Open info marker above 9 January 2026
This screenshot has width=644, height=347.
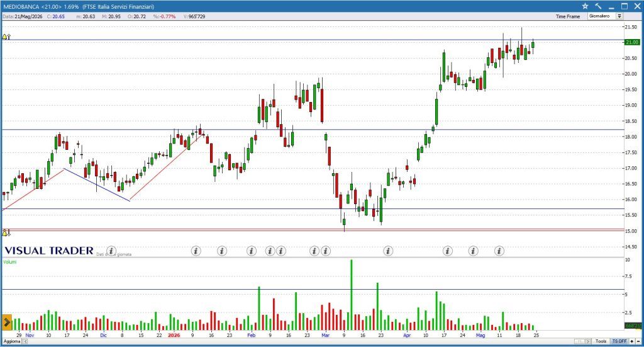pyautogui.click(x=196, y=251)
